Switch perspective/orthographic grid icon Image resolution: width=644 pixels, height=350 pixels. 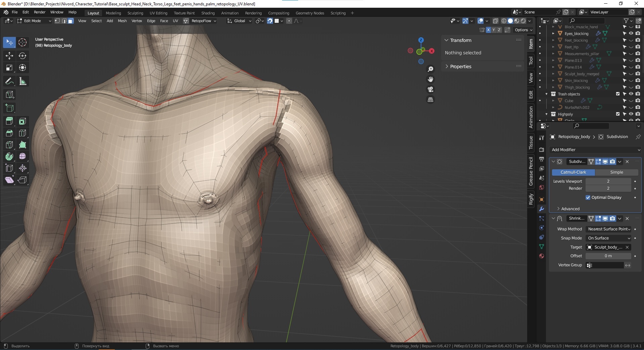[x=430, y=100]
